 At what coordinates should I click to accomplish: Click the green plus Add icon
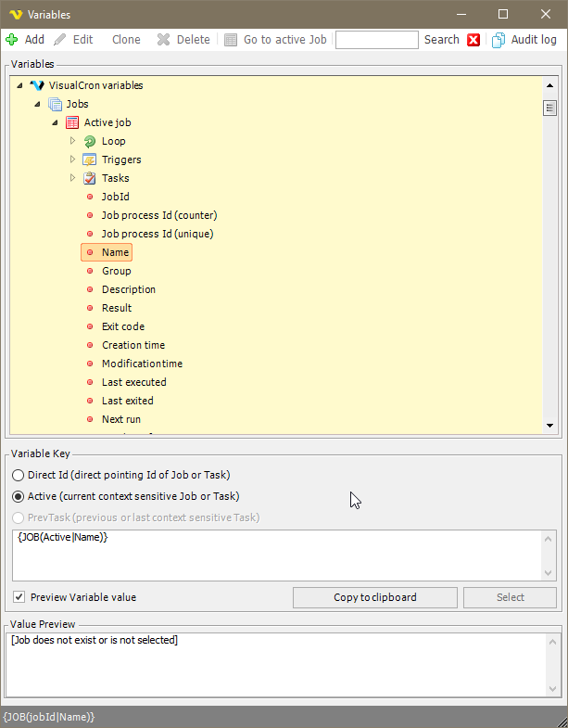point(12,40)
